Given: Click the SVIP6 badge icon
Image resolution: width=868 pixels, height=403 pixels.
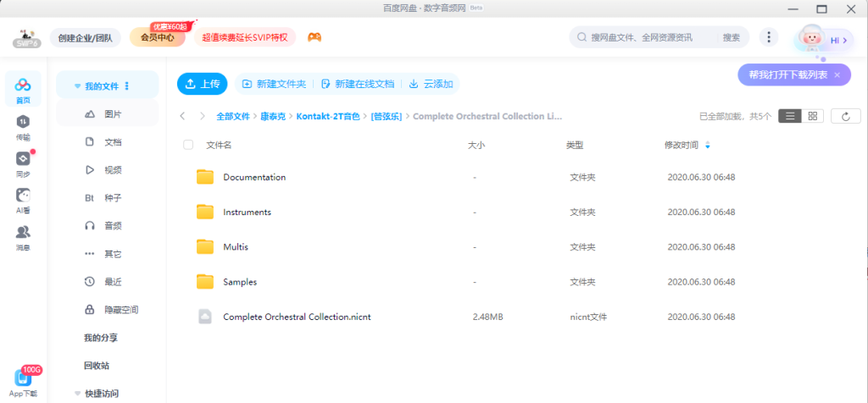Looking at the screenshot, I should point(25,38).
